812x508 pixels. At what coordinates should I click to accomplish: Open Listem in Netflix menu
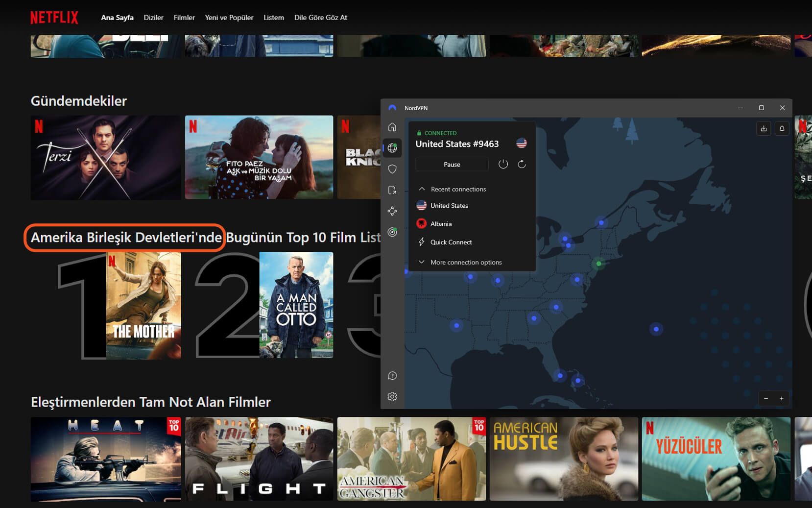pos(274,18)
